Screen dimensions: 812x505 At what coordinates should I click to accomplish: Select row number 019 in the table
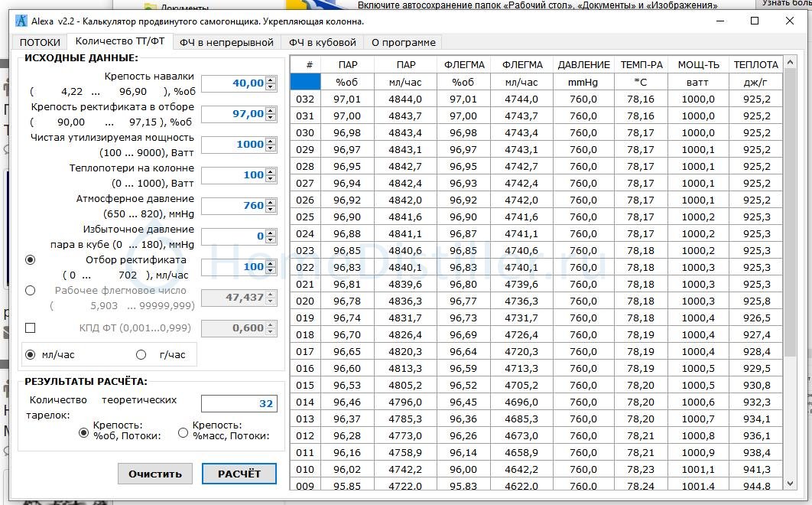tap(306, 318)
